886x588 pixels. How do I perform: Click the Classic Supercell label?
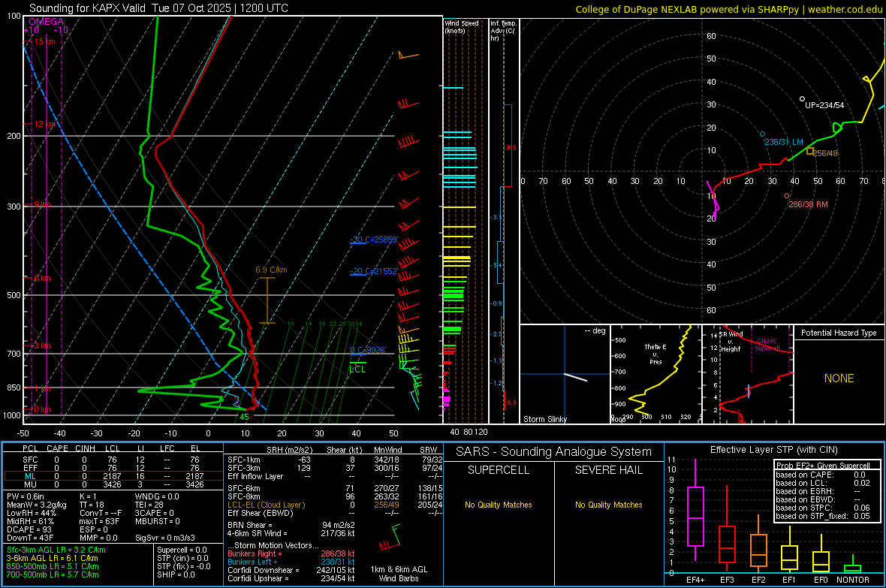[767, 345]
